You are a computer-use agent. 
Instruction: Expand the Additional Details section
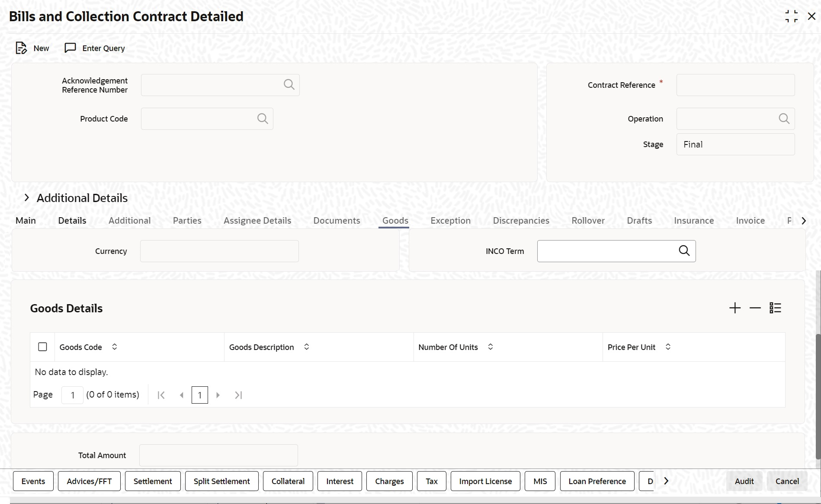pos(27,198)
